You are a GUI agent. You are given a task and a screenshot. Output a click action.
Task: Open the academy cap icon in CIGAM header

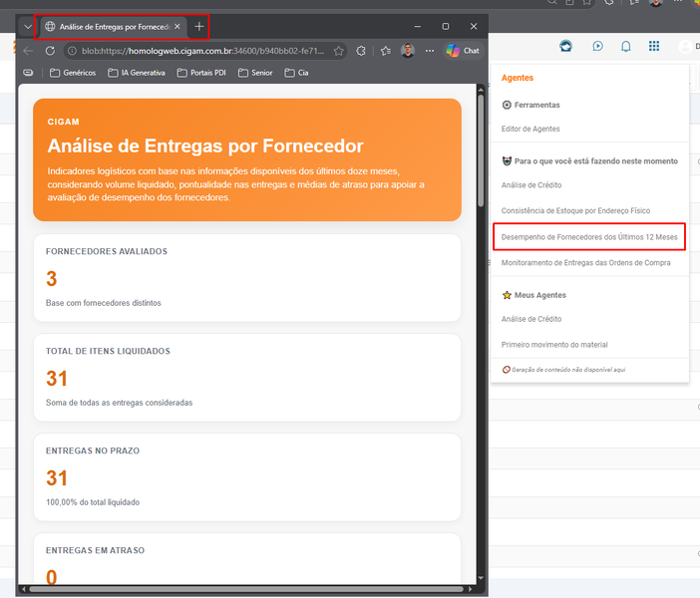pos(566,46)
